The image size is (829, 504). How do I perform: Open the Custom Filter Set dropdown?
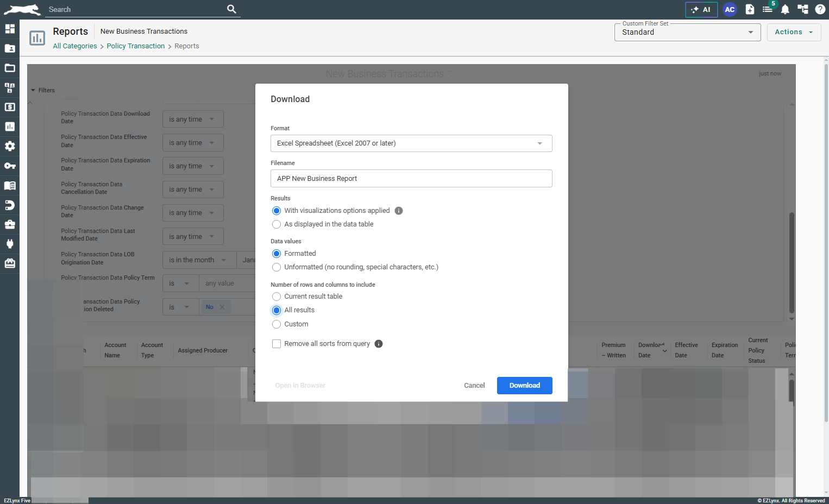click(687, 32)
